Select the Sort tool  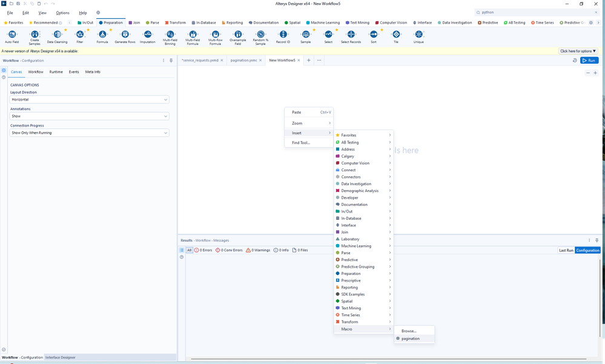click(x=374, y=37)
